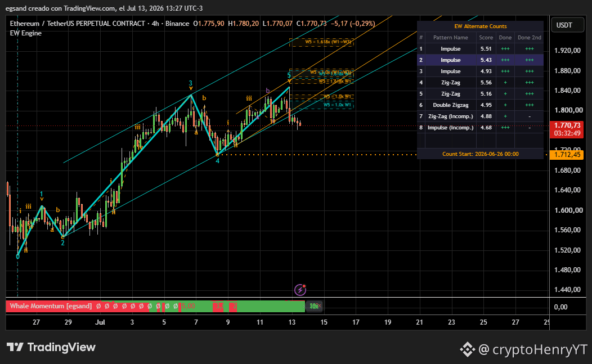
Task: Click the purple lightning bolt icon
Action: (300, 290)
